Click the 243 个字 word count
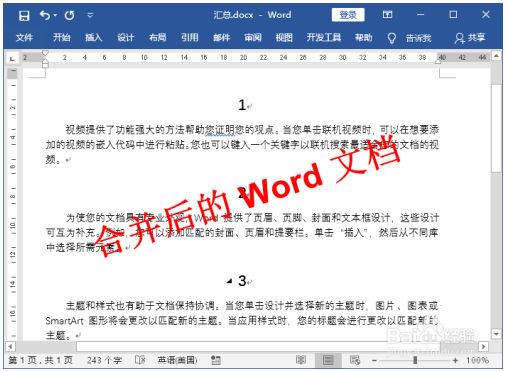 pyautogui.click(x=104, y=360)
